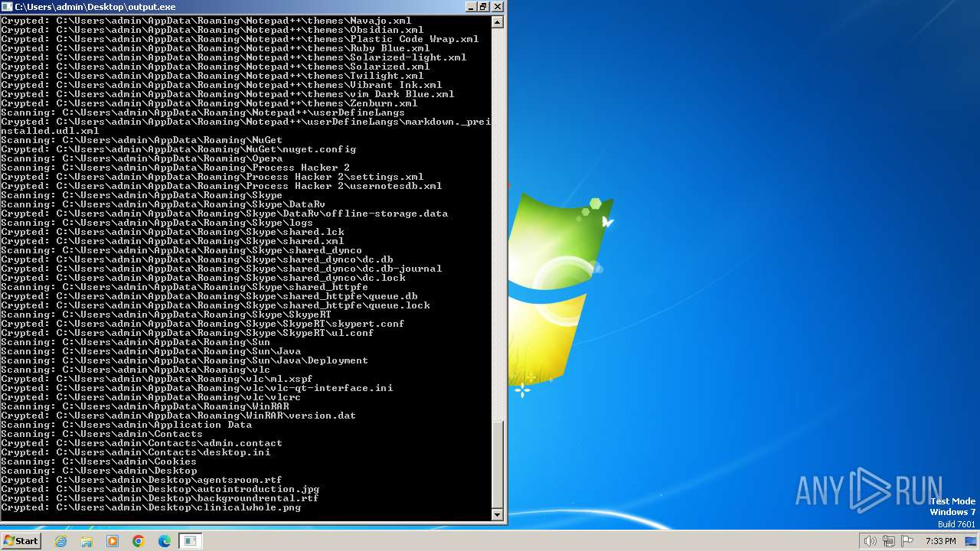Click the console vertical scrollbar thumb
This screenshot has height=551, width=980.
point(498,464)
